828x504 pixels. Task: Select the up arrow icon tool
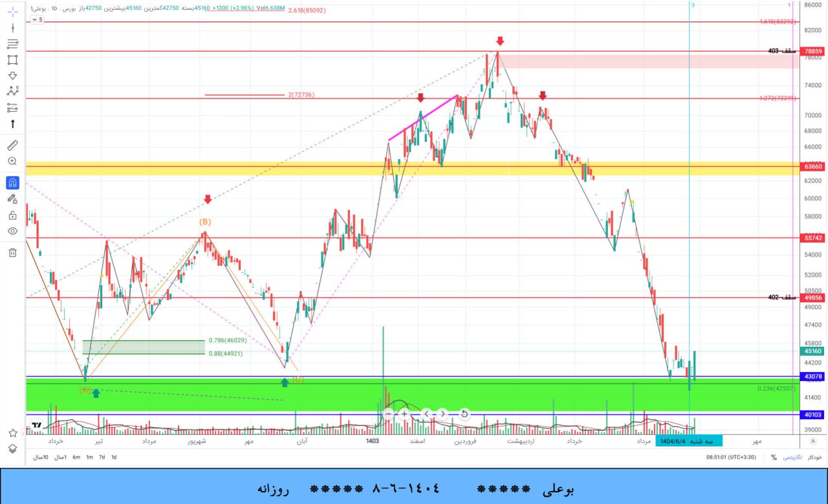coord(12,124)
